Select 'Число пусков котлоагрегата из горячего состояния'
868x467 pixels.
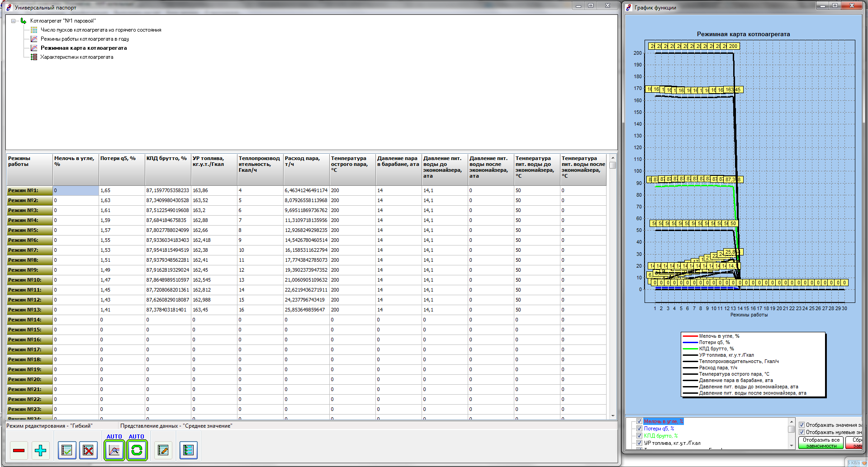tap(101, 30)
